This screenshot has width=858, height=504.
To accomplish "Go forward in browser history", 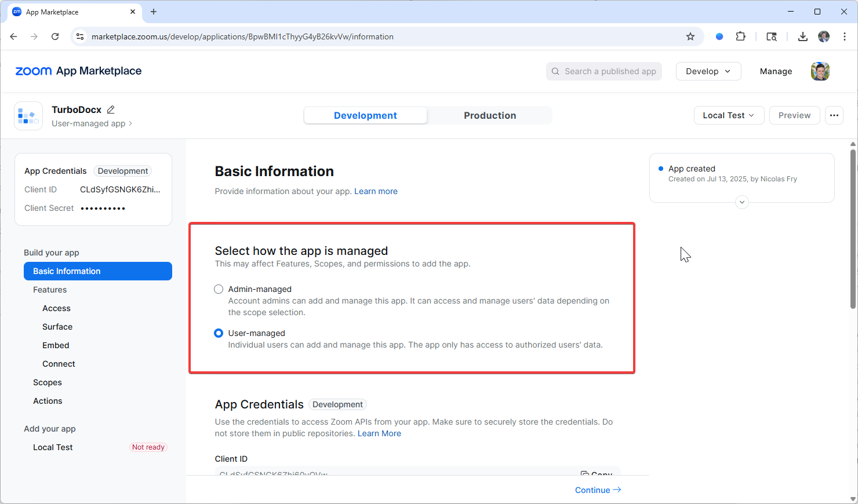I will pos(34,36).
